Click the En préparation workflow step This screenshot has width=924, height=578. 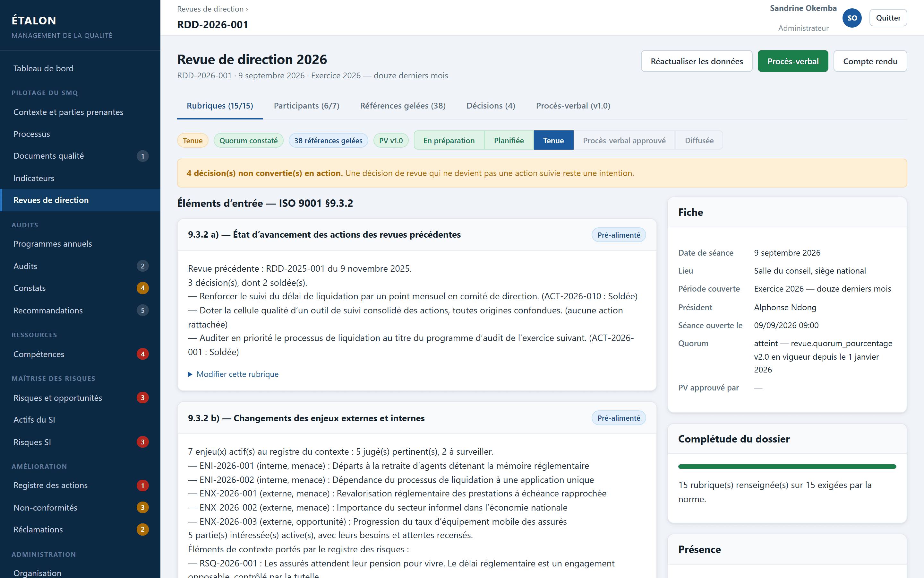click(449, 140)
